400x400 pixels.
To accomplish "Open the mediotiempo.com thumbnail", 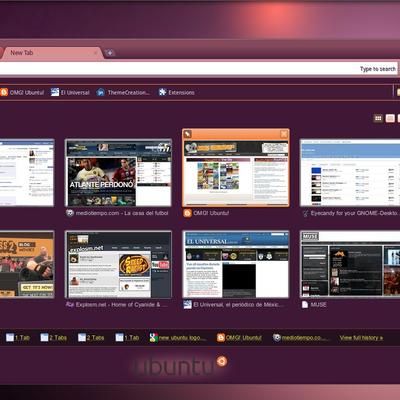I will coord(118,173).
